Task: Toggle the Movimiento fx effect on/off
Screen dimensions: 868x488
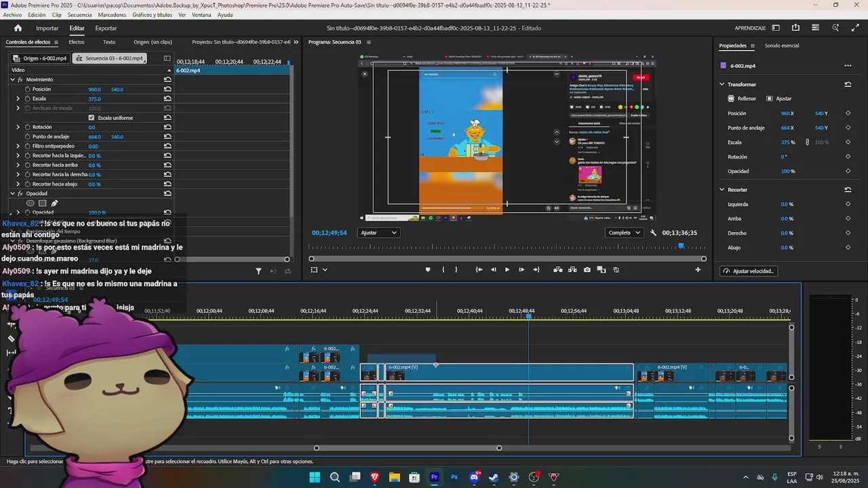Action: tap(20, 79)
